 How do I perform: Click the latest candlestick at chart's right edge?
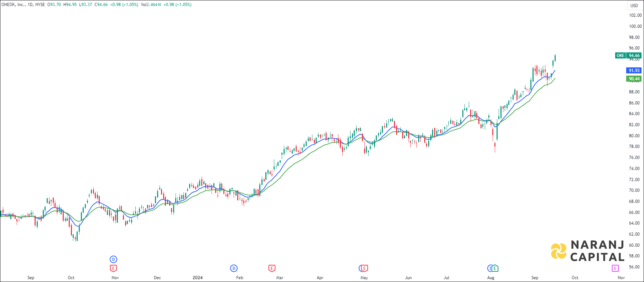pos(555,58)
